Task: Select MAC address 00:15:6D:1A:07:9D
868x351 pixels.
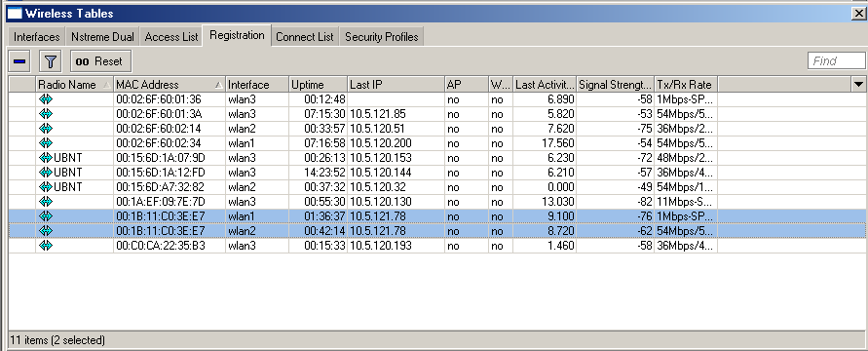Action: (161, 158)
